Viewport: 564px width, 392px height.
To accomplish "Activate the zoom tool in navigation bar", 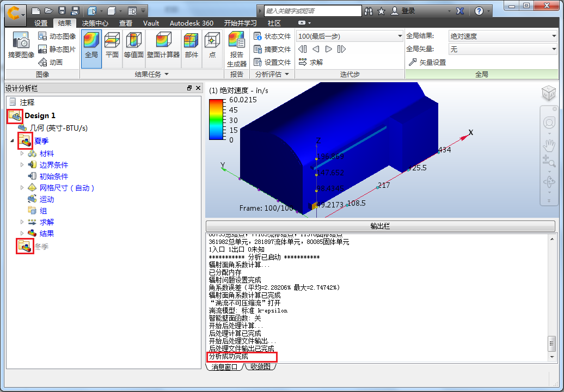I will pos(549,162).
